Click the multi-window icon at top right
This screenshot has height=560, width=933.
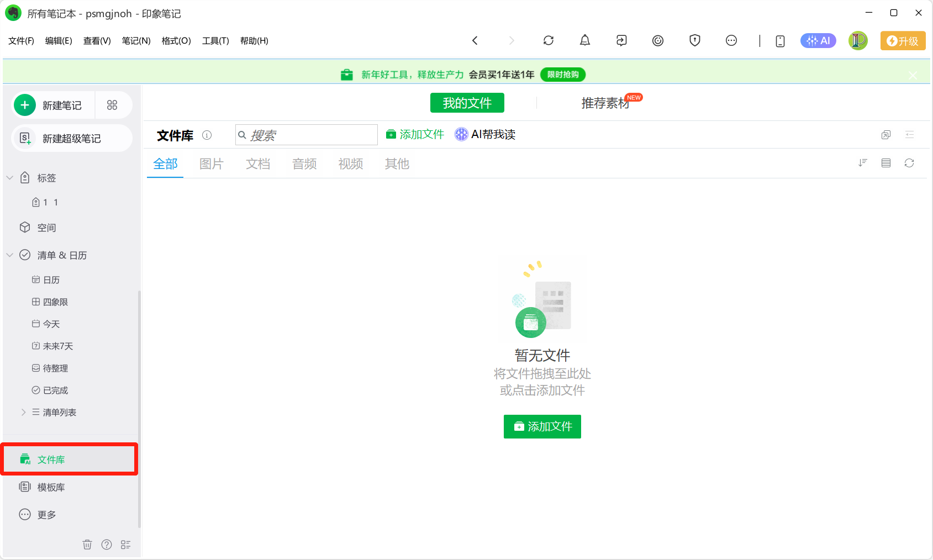[886, 135]
